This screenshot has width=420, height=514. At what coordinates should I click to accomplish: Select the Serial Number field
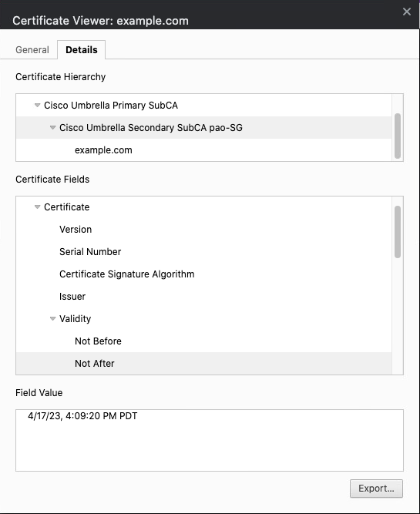90,252
